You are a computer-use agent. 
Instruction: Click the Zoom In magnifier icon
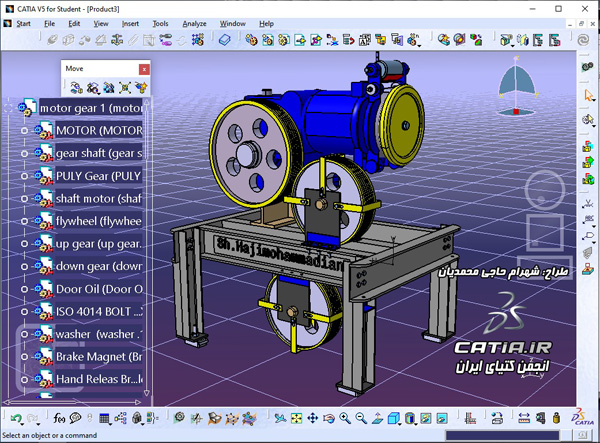click(345, 418)
